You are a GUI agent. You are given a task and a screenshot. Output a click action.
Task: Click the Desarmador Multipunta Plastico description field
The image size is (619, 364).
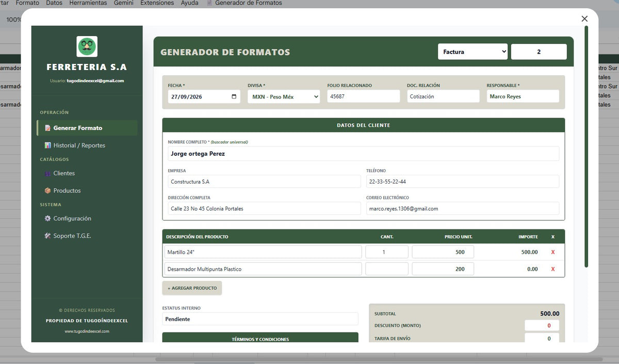click(x=263, y=269)
